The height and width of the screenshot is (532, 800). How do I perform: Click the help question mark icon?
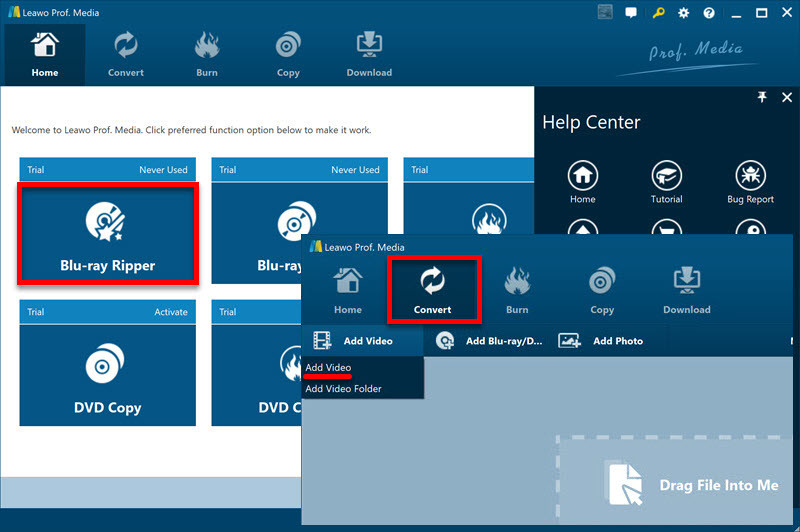tap(709, 13)
